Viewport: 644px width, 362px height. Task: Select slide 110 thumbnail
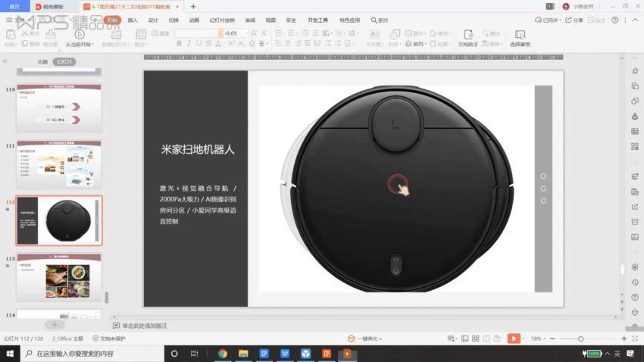click(x=59, y=108)
